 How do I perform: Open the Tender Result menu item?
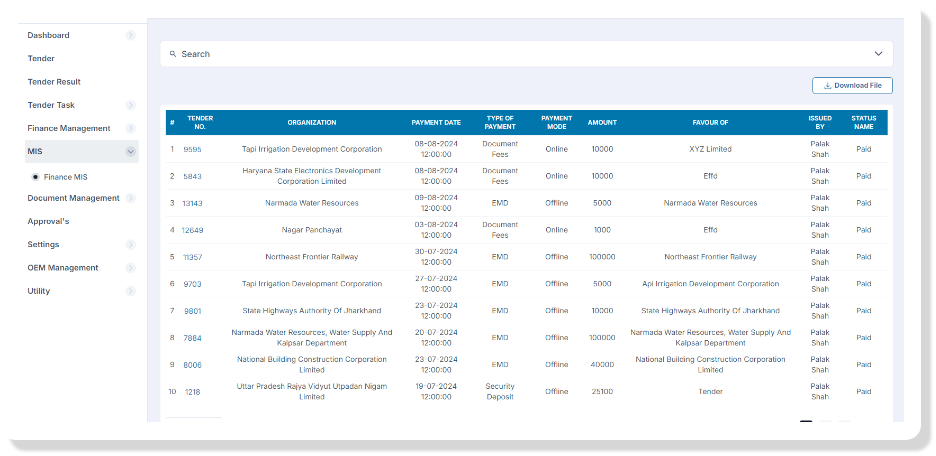pos(54,82)
